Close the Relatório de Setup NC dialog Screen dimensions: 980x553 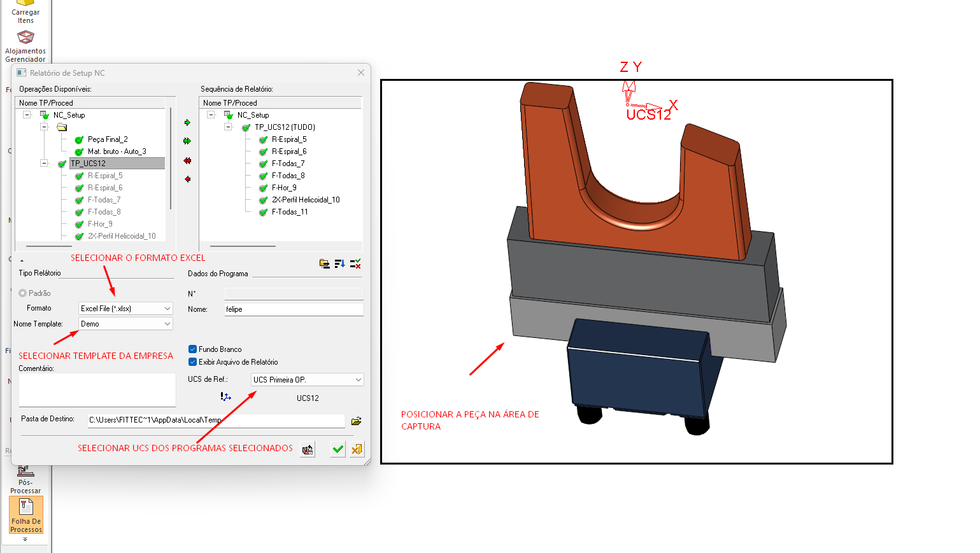click(361, 73)
